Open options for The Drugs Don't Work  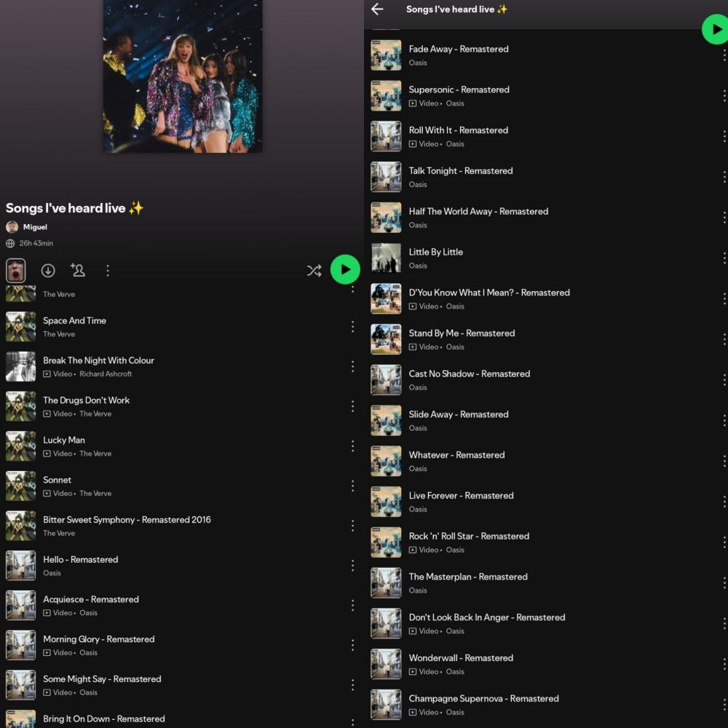coord(352,406)
